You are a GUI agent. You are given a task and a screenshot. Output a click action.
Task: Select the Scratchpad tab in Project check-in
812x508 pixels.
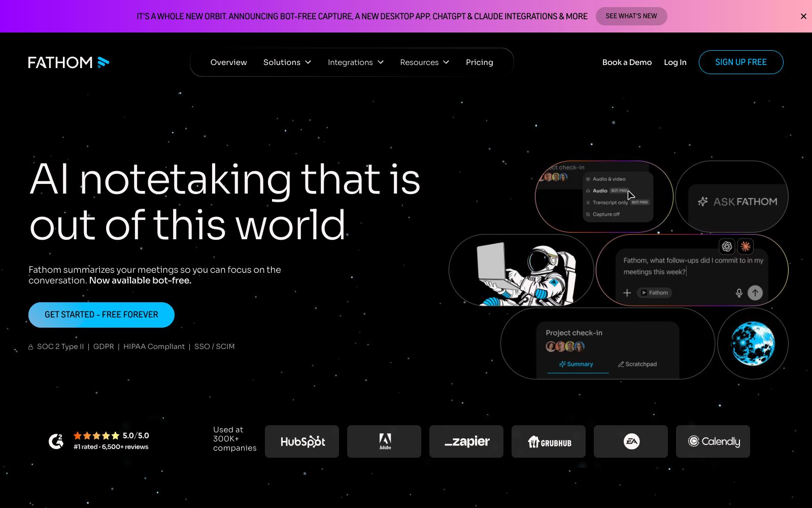coord(637,364)
